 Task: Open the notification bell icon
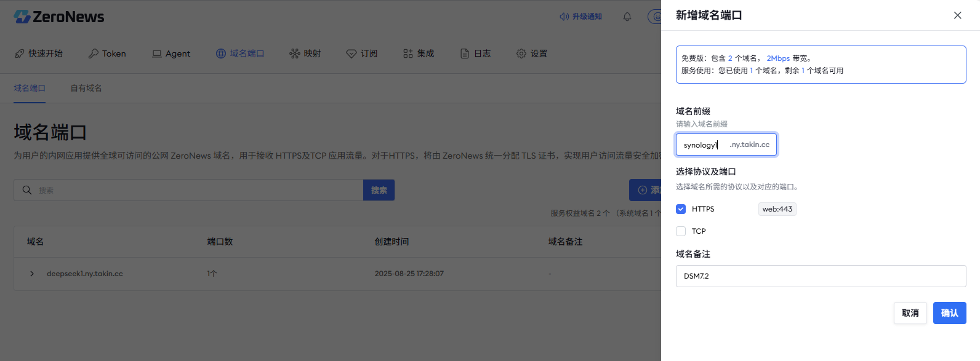(627, 17)
